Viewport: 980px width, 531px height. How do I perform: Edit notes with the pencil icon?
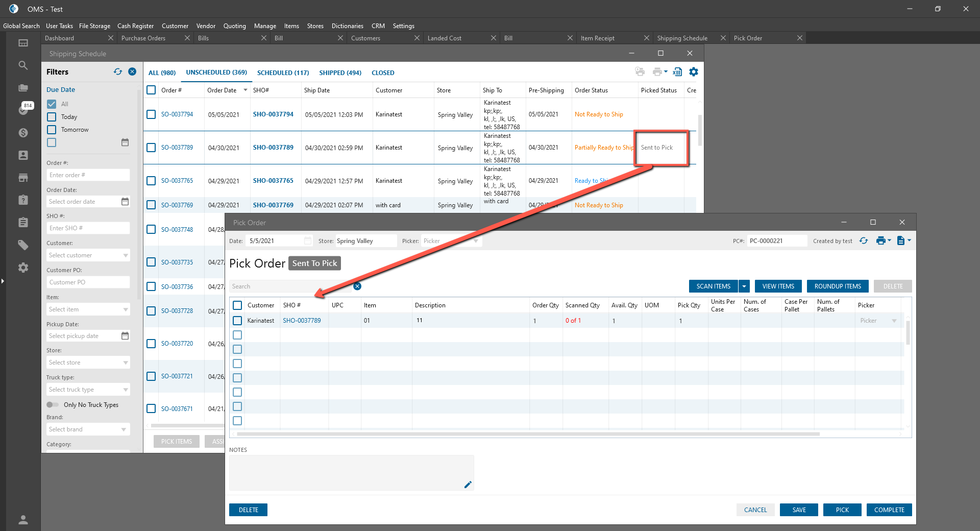coord(468,485)
